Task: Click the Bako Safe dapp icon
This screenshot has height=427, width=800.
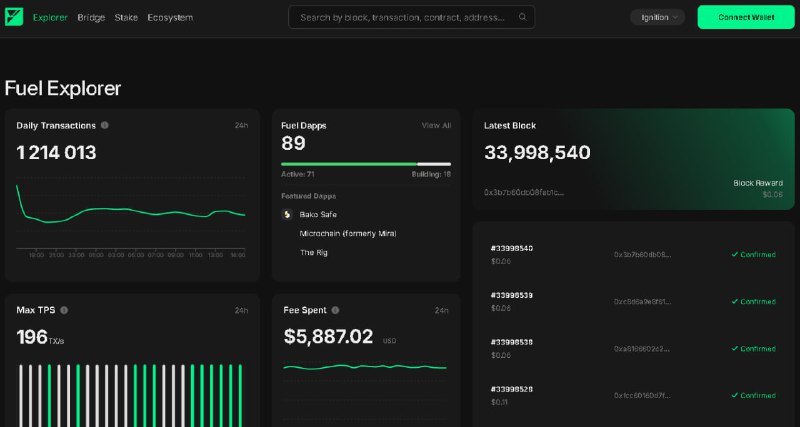Action: (x=287, y=214)
